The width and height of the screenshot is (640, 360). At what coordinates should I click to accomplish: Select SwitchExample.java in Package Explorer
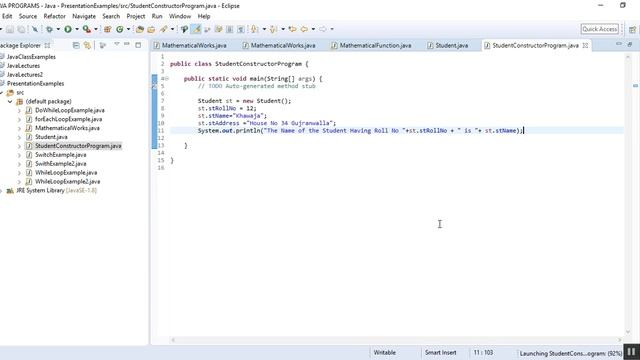point(60,155)
